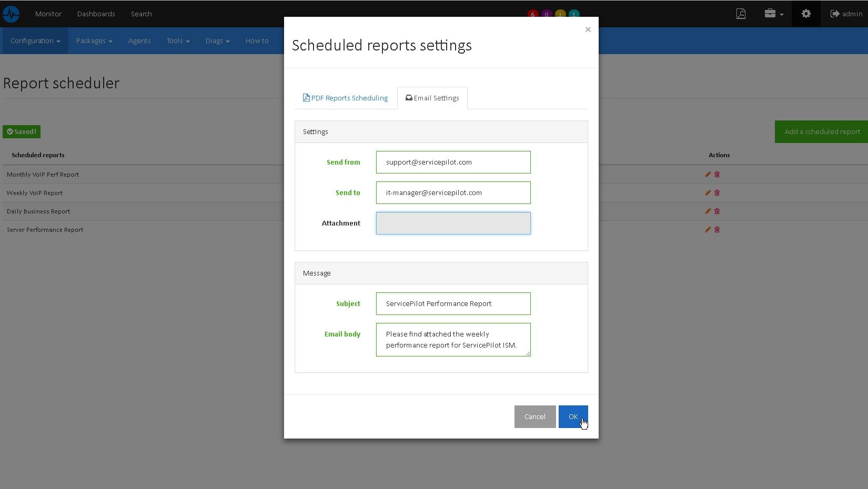Open the Agents menu item
The image size is (868, 489).
tap(139, 40)
